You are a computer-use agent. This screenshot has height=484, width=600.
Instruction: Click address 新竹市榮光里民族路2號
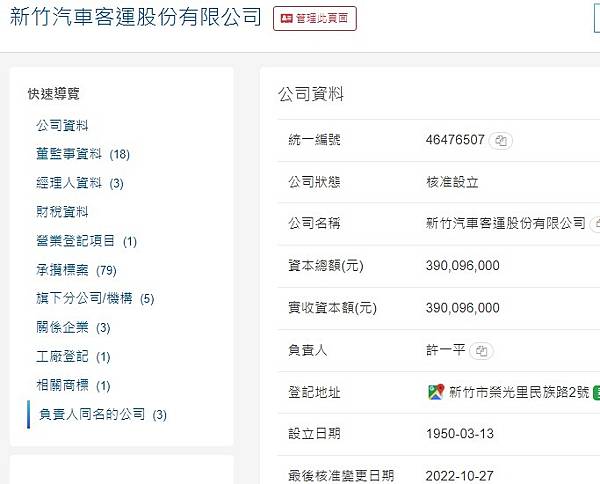(x=519, y=392)
